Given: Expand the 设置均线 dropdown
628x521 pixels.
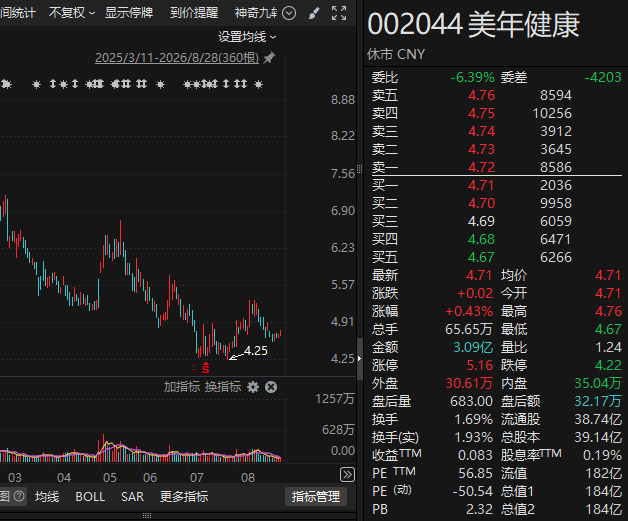Looking at the screenshot, I should point(247,37).
